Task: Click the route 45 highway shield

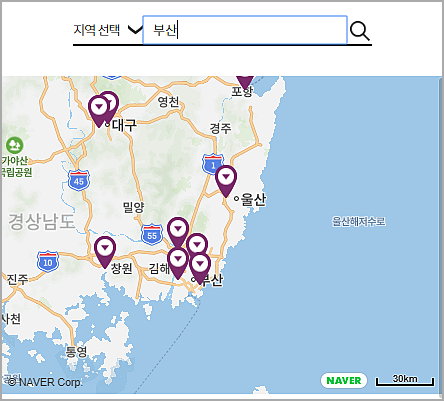Action: (79, 180)
